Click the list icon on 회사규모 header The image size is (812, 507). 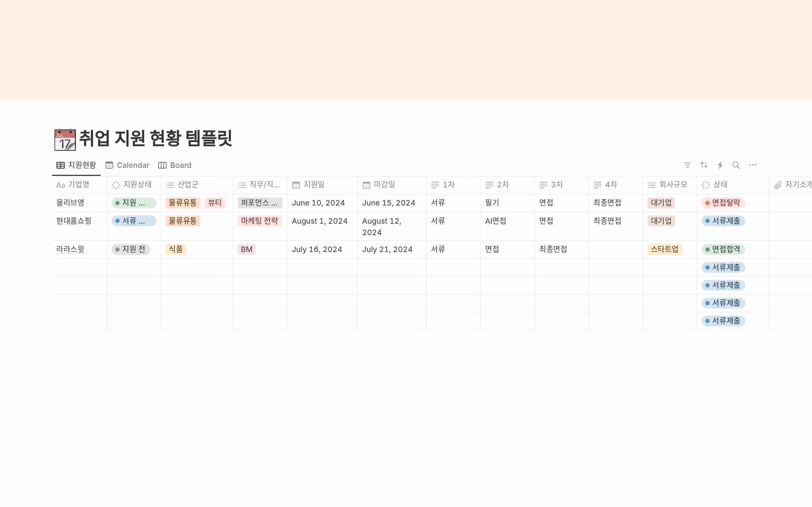pyautogui.click(x=650, y=185)
